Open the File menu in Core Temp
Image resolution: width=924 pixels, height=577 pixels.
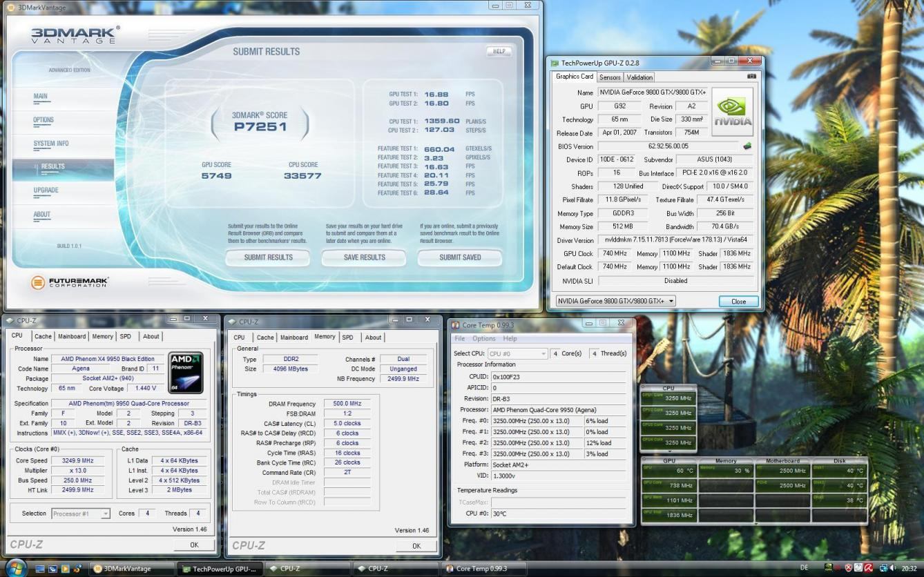[x=459, y=339]
